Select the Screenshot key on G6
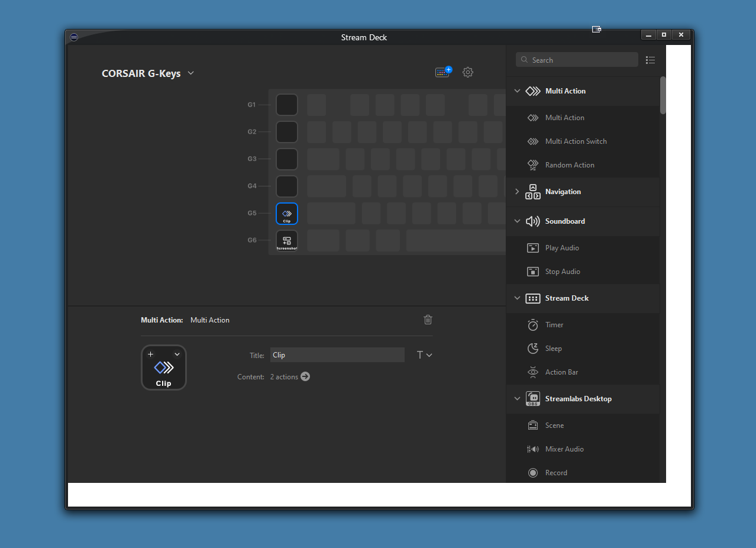 pyautogui.click(x=286, y=240)
